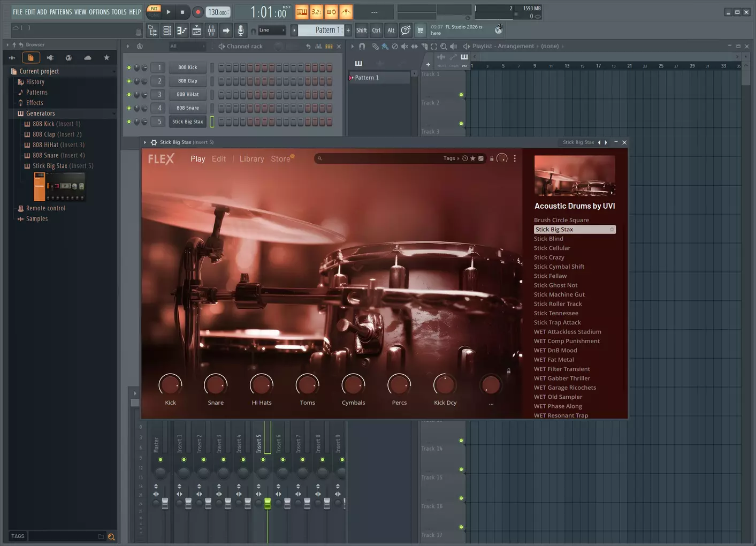Open the All channel filter dropdown

point(187,47)
